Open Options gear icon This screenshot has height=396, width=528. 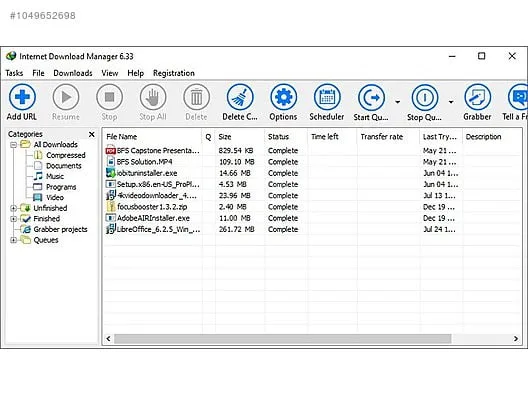tap(284, 97)
